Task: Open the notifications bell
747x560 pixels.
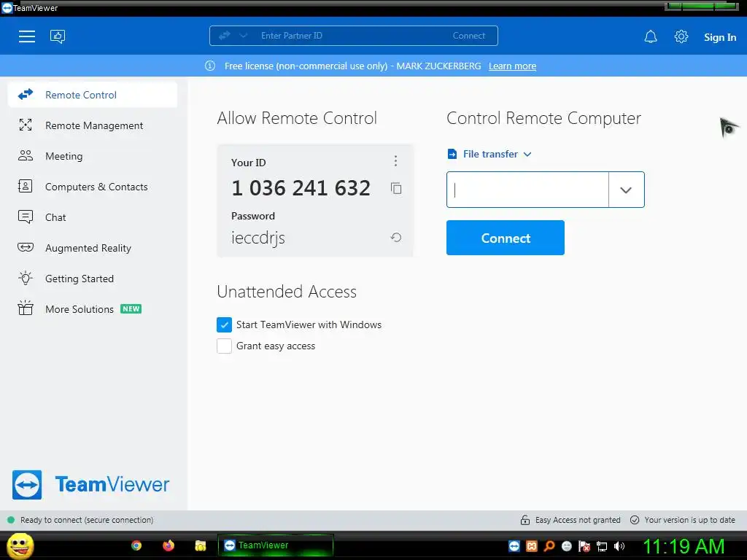Action: 651,36
